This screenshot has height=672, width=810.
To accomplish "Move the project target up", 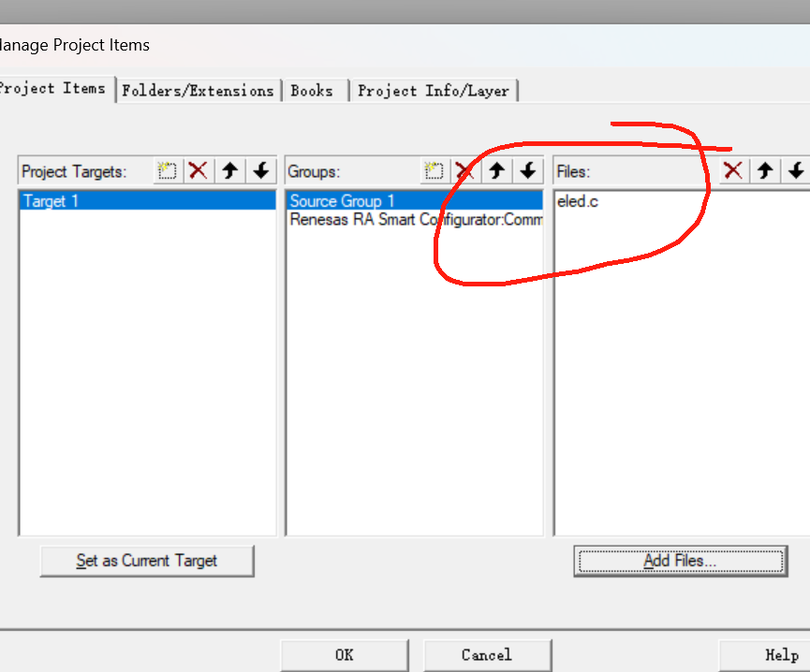I will 230,170.
